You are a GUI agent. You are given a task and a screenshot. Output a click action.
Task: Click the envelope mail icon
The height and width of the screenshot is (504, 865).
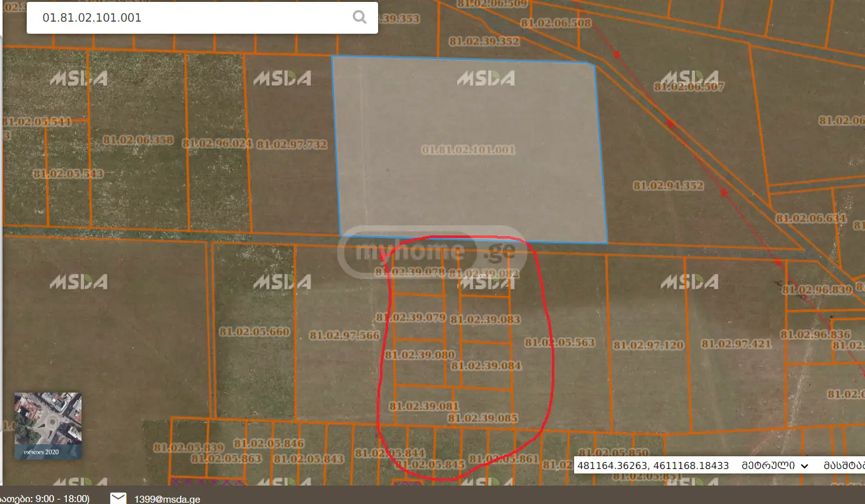pyautogui.click(x=118, y=498)
